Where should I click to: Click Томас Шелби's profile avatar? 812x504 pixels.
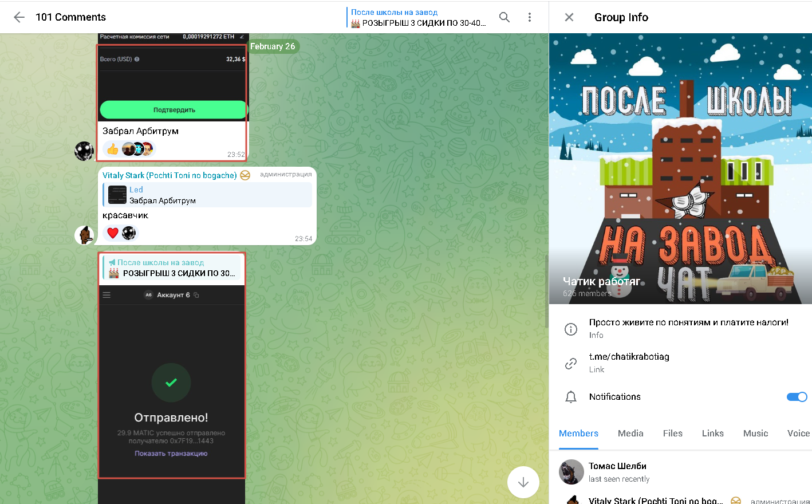pos(571,472)
